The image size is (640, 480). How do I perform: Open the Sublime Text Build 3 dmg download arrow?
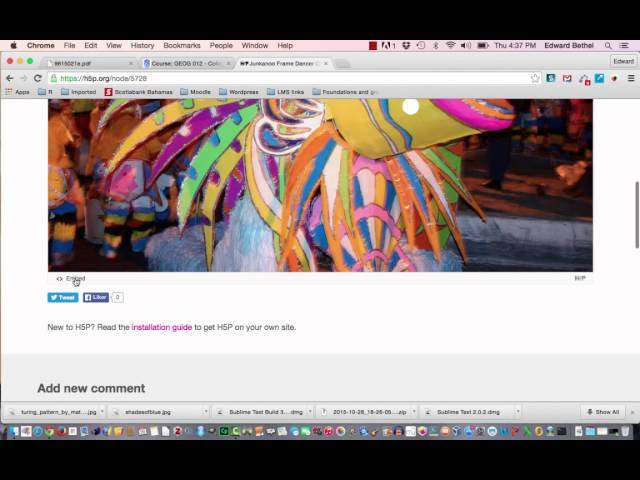pyautogui.click(x=310, y=412)
